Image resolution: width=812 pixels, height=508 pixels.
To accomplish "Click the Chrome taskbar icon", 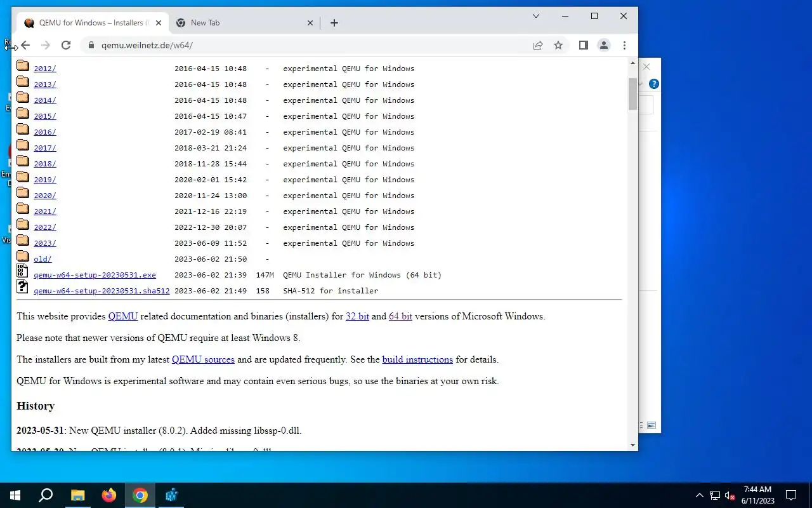I will (x=140, y=495).
